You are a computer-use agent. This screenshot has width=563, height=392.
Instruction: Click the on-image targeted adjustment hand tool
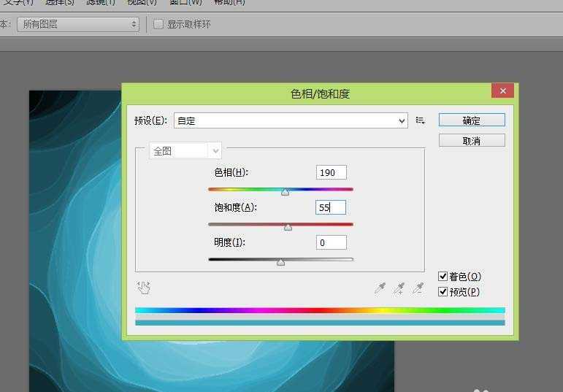click(x=144, y=288)
